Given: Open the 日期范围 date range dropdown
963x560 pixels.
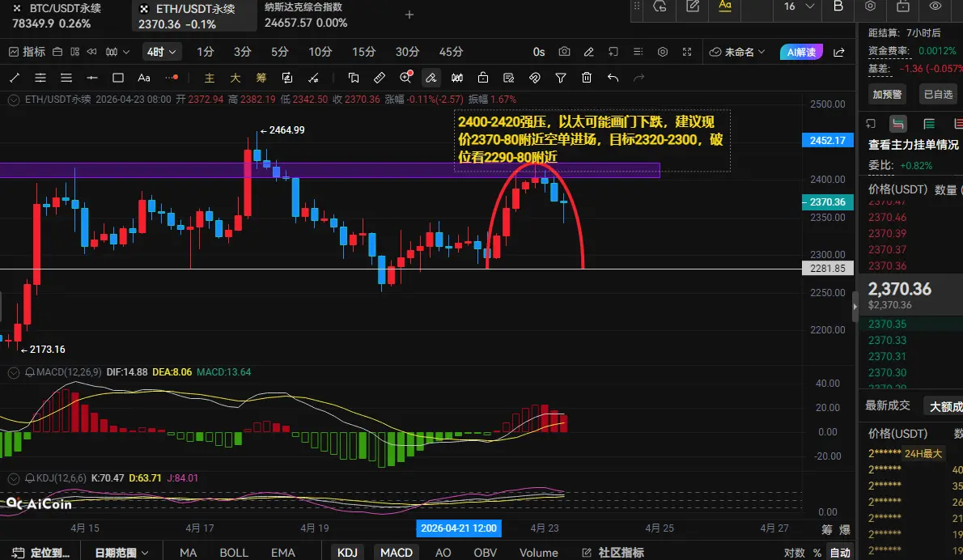Looking at the screenshot, I should tap(121, 553).
